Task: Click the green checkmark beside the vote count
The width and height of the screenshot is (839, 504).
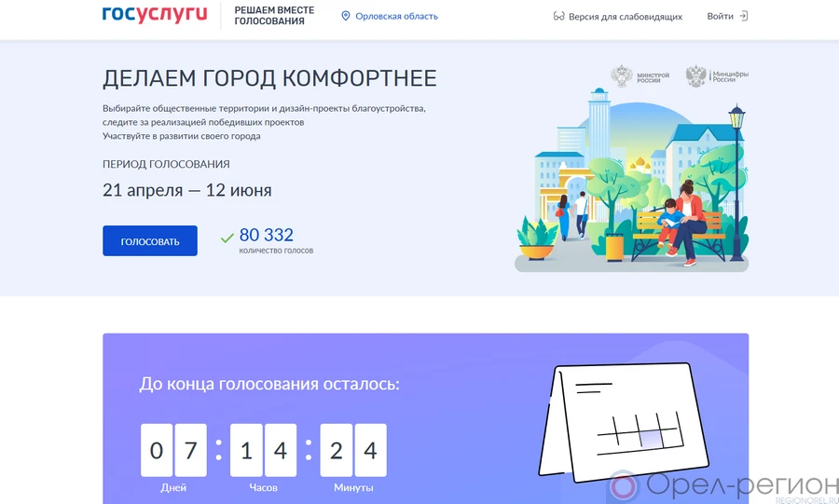Action: point(227,238)
